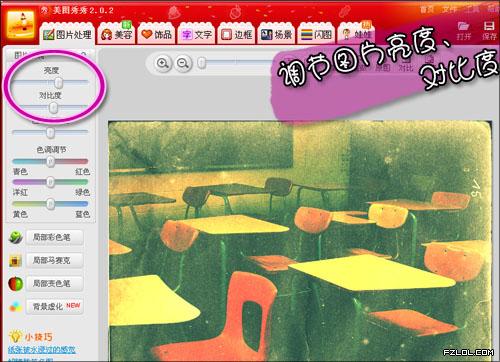Click the 局部马赛克 button
The width and height of the screenshot is (500, 362).
click(55, 260)
